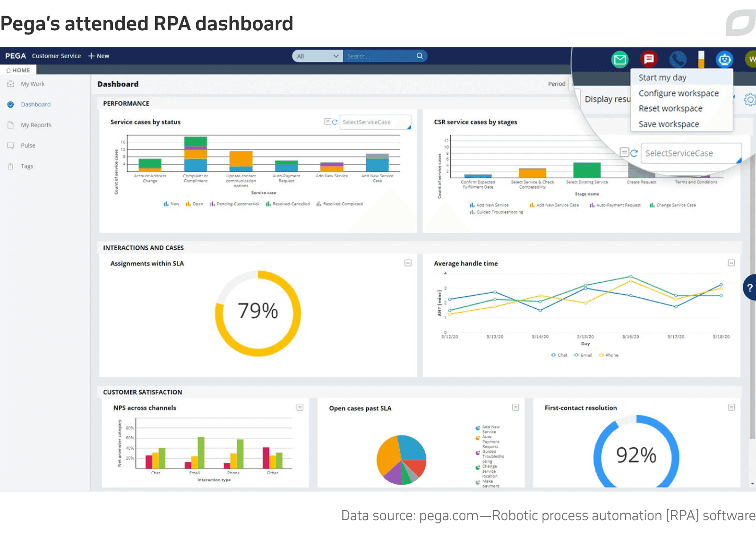Screen dimensions: 756x539
Task: Click the PEGA logo
Action: (16, 56)
